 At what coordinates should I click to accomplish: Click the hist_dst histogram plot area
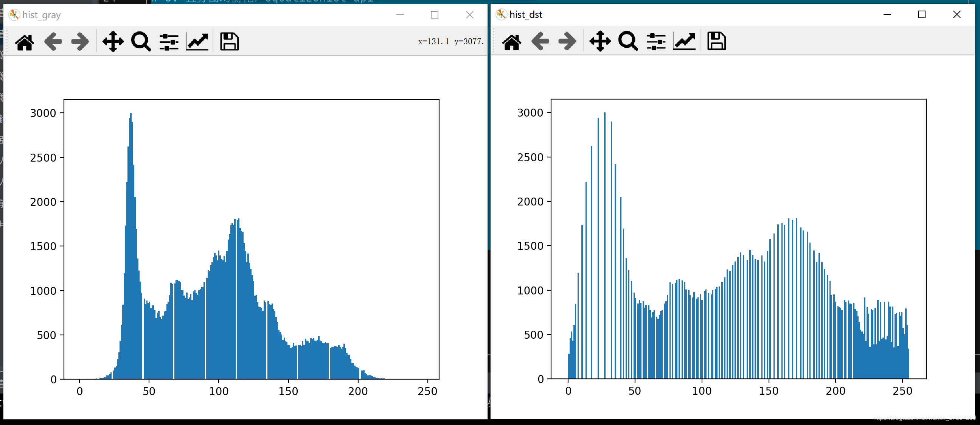click(x=738, y=239)
